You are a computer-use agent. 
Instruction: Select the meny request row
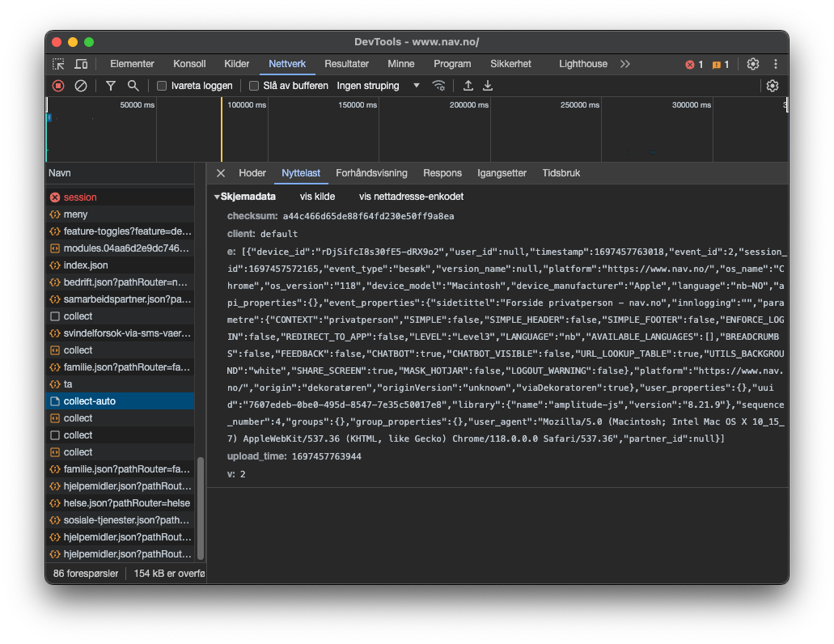(121, 214)
